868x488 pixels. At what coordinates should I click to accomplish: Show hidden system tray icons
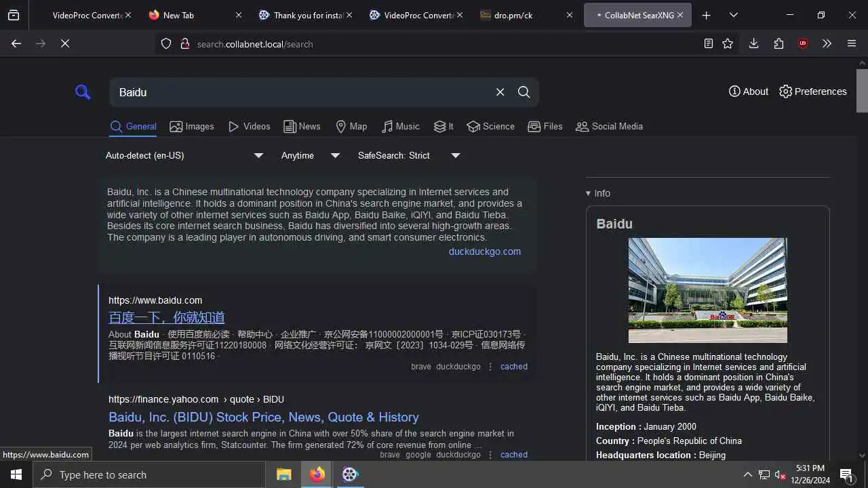(747, 474)
